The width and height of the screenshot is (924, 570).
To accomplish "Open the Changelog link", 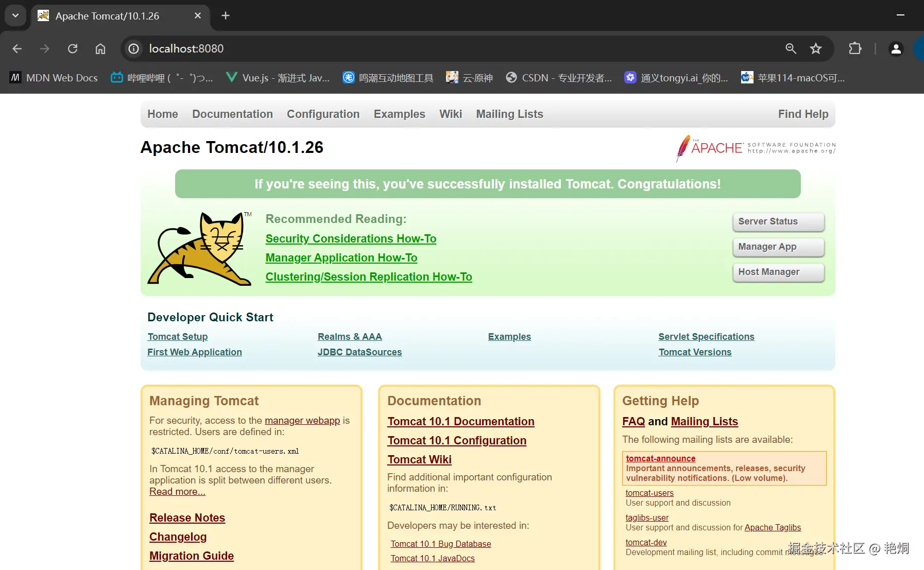I will [178, 537].
